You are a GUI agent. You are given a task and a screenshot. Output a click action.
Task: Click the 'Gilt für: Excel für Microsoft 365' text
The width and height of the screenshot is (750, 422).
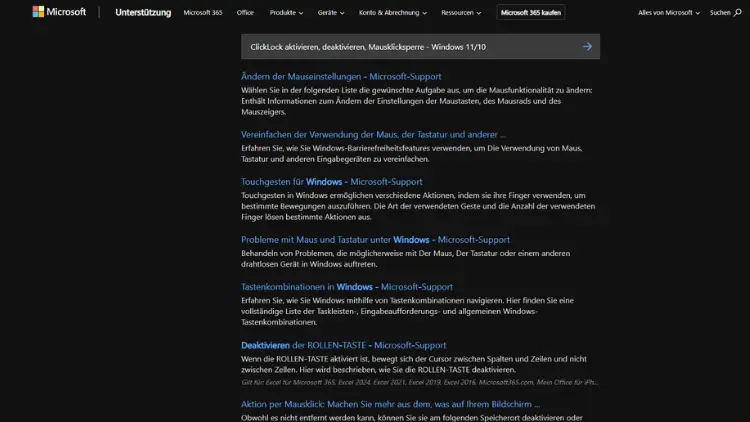419,382
